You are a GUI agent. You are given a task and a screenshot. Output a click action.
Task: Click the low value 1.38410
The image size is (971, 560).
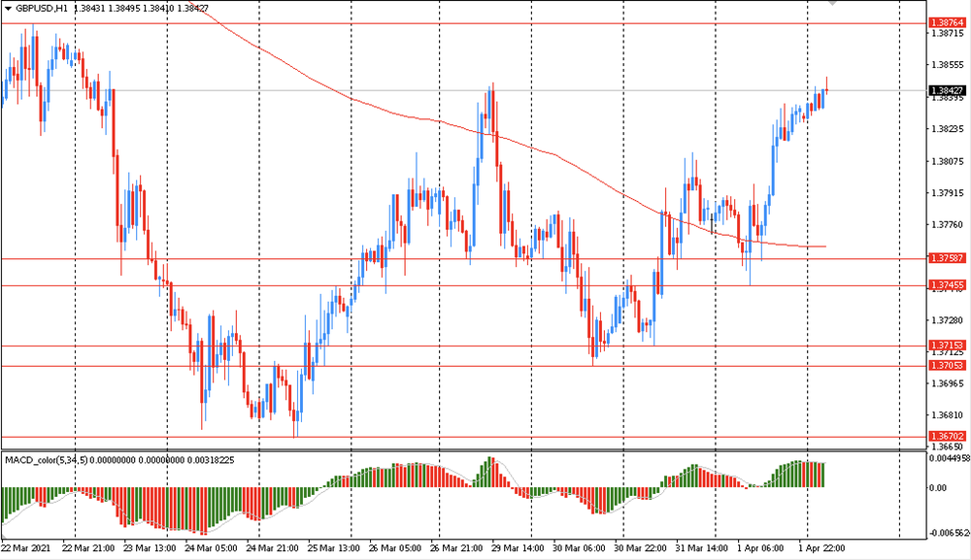pyautogui.click(x=158, y=9)
